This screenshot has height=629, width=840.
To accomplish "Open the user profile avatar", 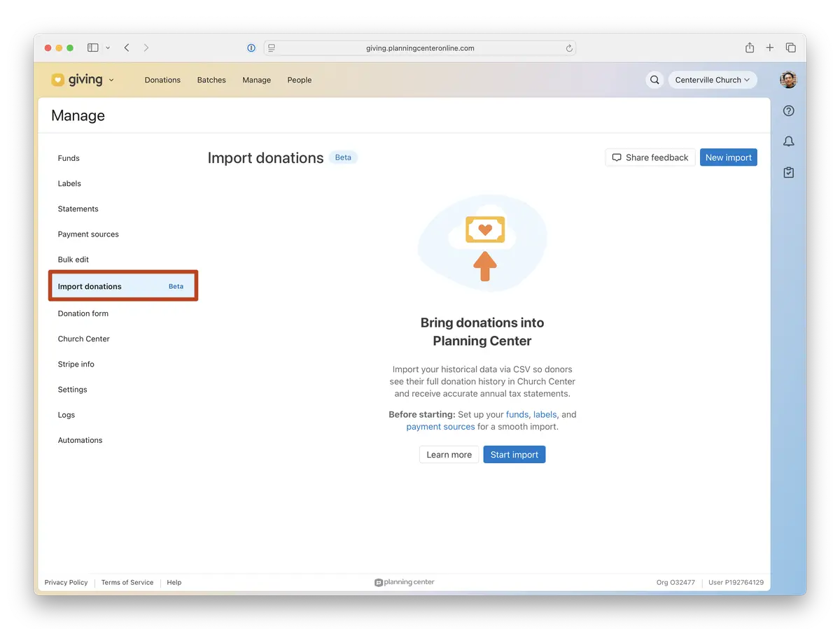I will pos(788,80).
